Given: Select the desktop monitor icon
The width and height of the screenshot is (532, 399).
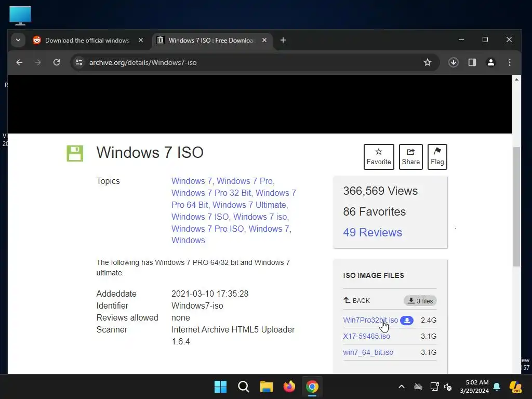Looking at the screenshot, I should coord(20,16).
